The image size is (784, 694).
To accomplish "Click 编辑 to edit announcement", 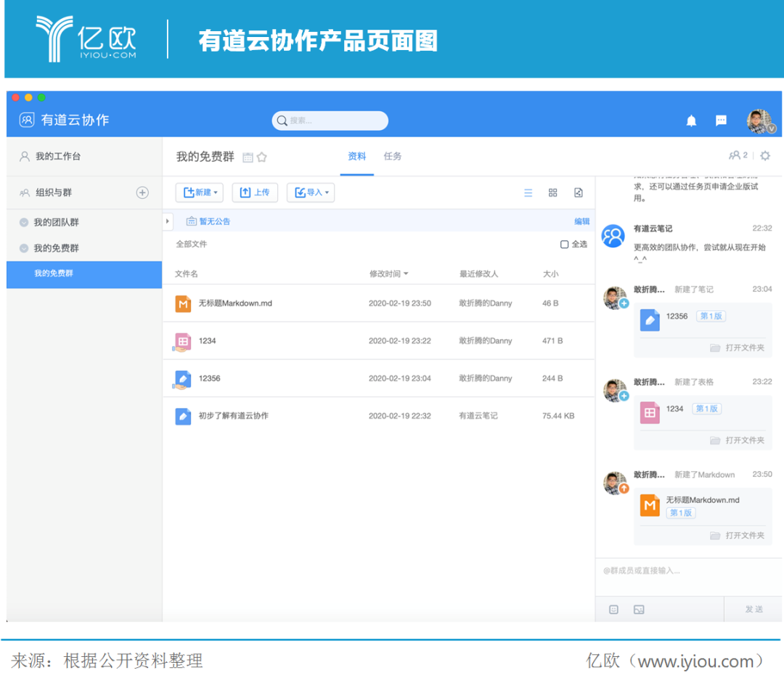I will (x=581, y=221).
